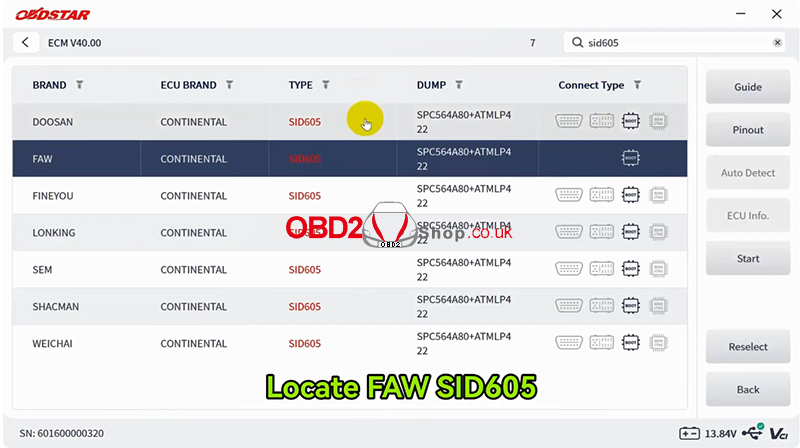Viewport: 800px width, 448px height.
Task: Click SID605 type in the SHACMAN row
Action: coord(305,306)
